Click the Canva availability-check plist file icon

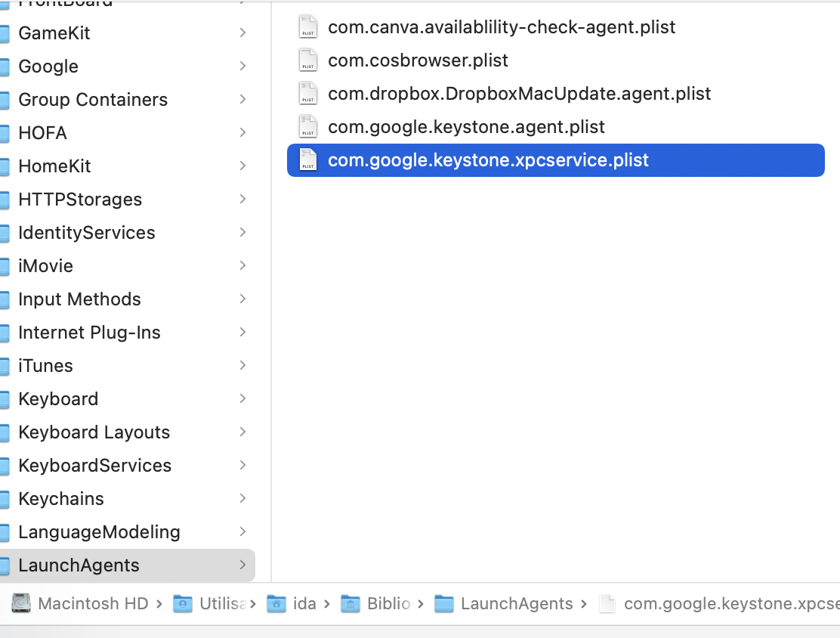307,27
